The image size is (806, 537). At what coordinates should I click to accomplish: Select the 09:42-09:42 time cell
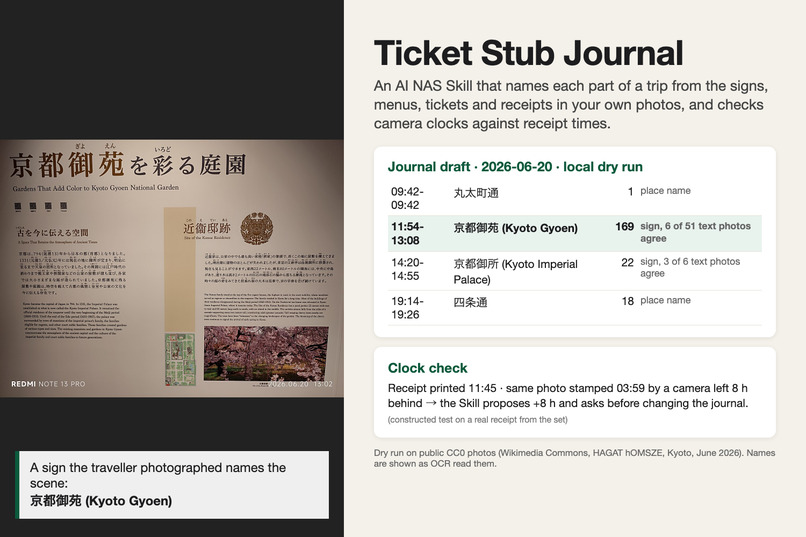point(407,198)
